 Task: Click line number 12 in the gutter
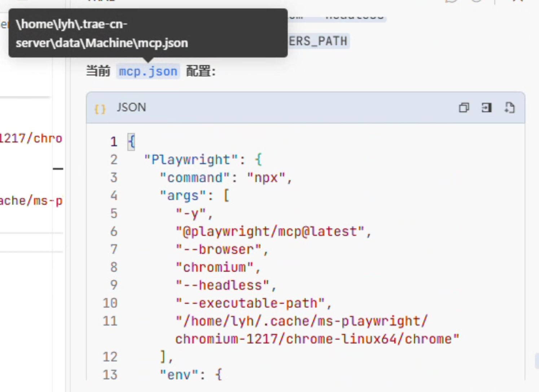click(110, 357)
